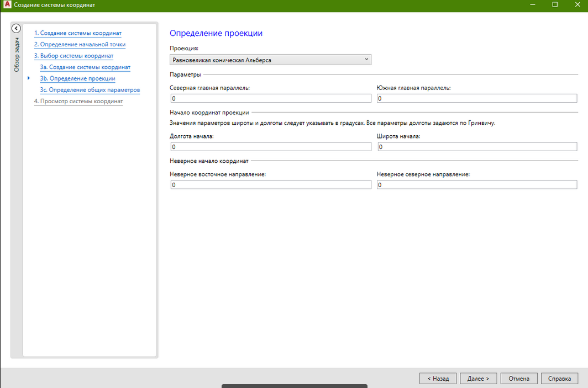588x388 pixels.
Task: Open the Проекция dropdown list
Action: point(270,60)
